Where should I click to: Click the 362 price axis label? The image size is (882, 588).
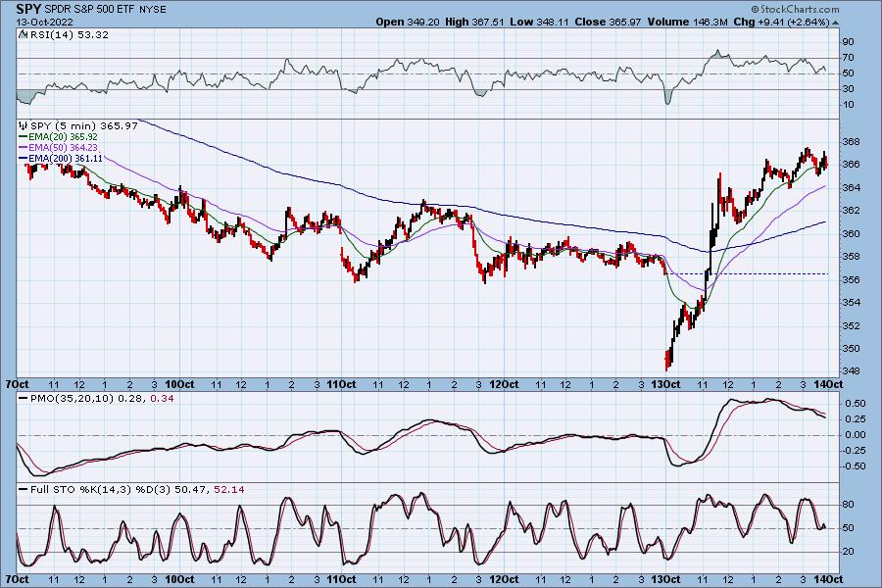click(852, 211)
